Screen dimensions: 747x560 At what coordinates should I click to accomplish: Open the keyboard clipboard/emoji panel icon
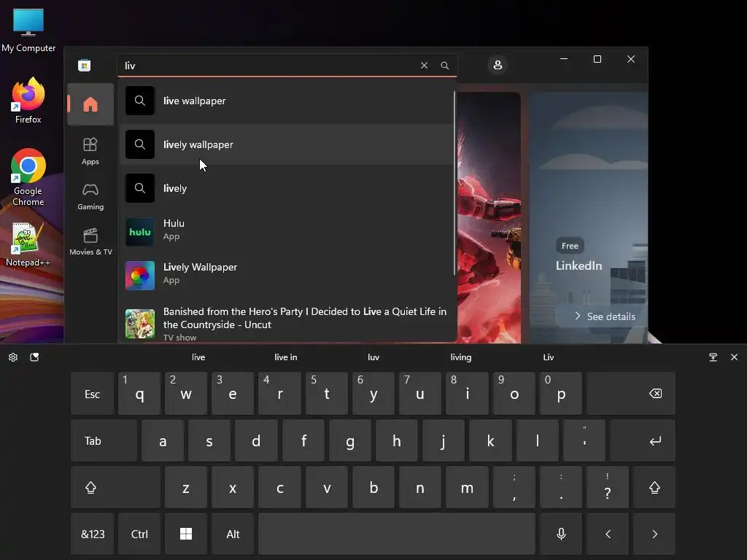[x=34, y=357]
